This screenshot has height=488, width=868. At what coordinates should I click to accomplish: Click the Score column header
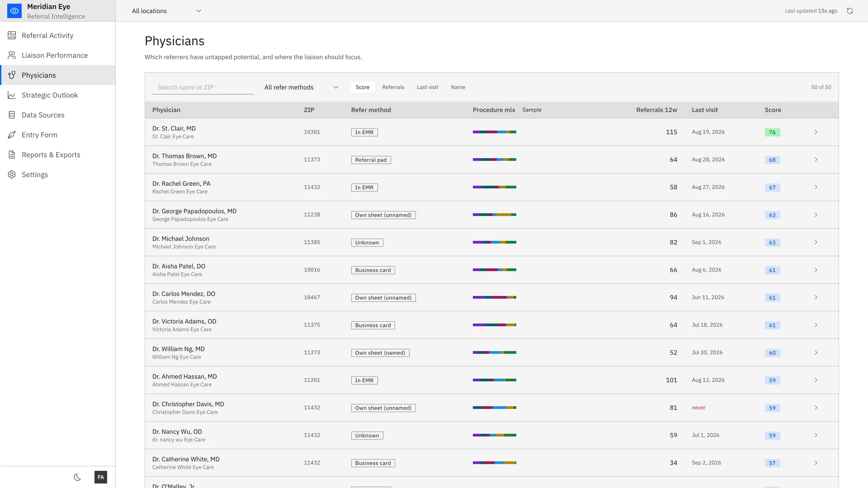click(x=773, y=110)
